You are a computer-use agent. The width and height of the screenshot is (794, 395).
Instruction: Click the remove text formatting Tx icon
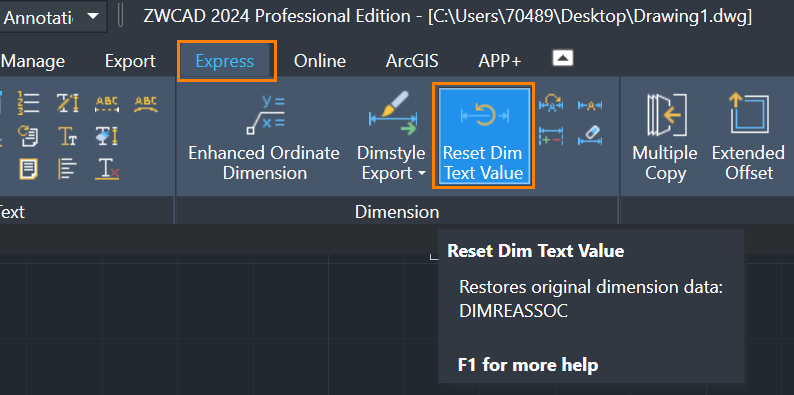(x=107, y=169)
